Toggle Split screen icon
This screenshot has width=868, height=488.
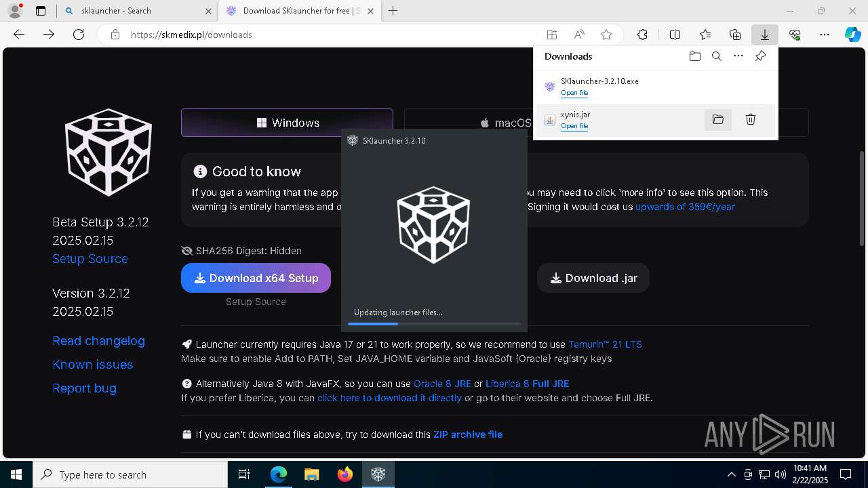click(675, 35)
